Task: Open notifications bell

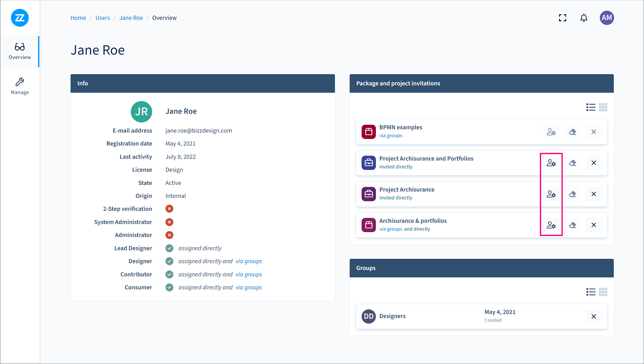Action: (x=584, y=18)
